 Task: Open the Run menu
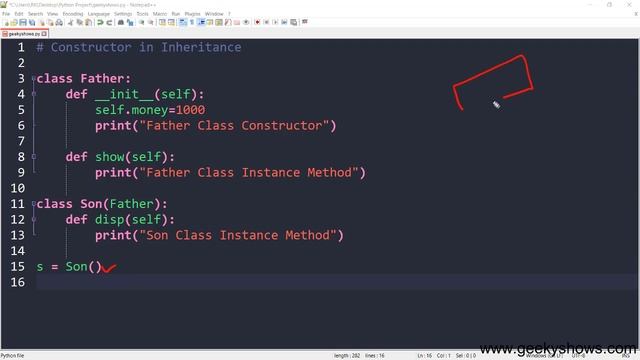[x=176, y=14]
